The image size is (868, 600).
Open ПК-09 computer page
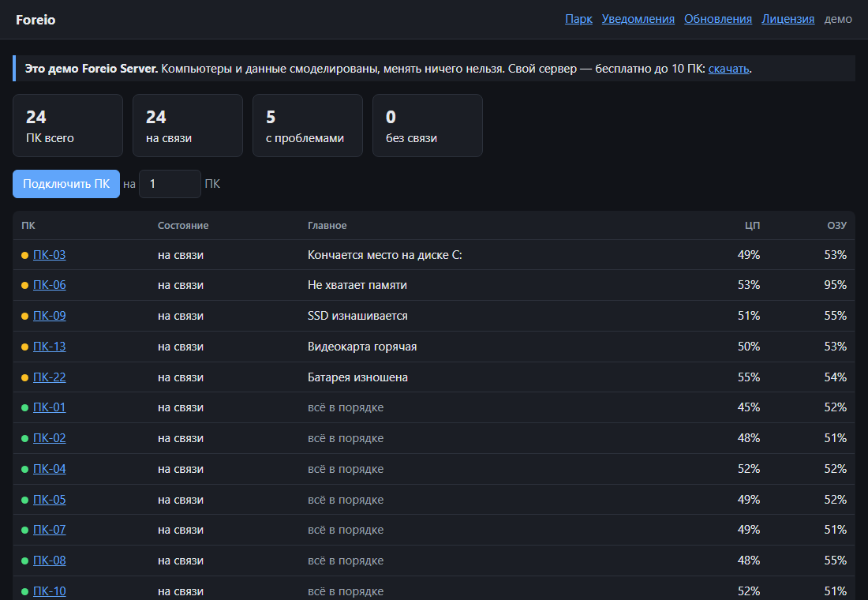[x=49, y=316]
